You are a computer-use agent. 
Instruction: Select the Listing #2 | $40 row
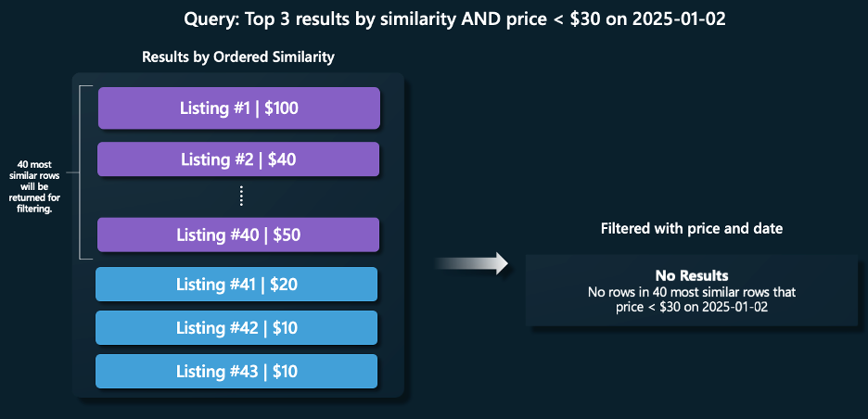238,159
